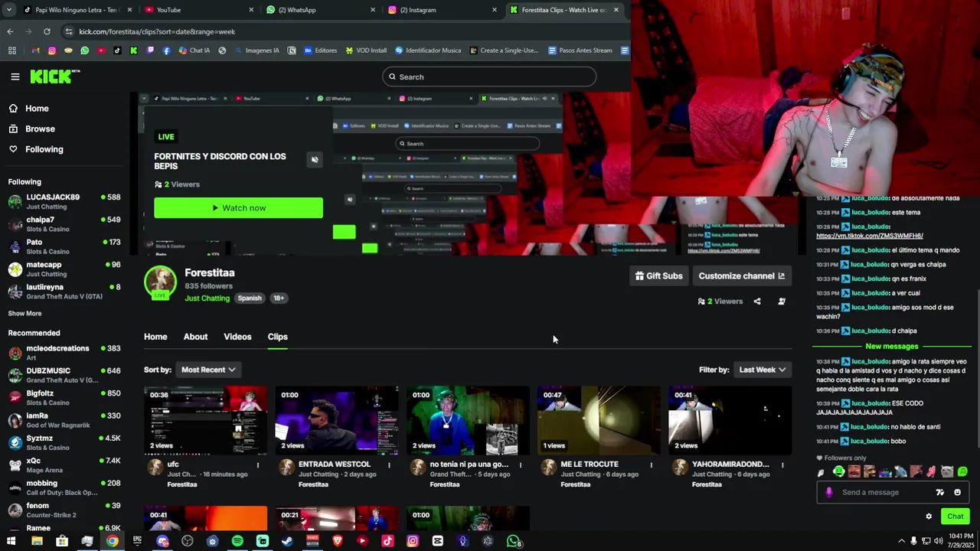Open options for the ufc clip
Screen dimensions: 980x551
pyautogui.click(x=258, y=465)
